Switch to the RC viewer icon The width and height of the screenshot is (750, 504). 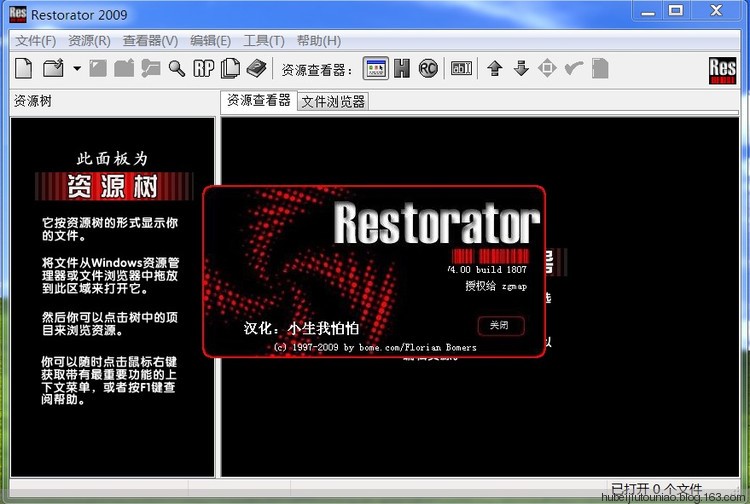428,68
